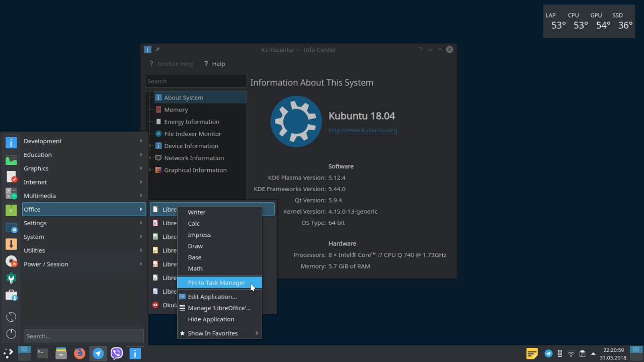Select Writer in the context menu

[x=219, y=212]
